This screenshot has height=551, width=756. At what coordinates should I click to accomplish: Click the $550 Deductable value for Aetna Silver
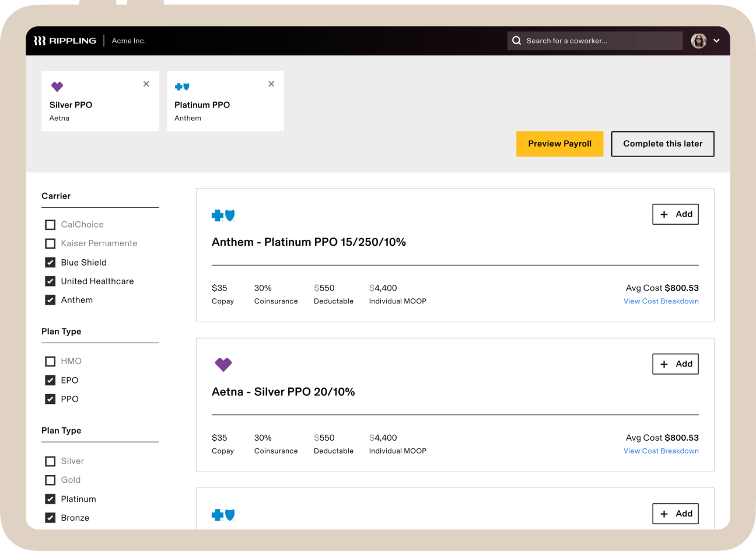pyautogui.click(x=324, y=438)
